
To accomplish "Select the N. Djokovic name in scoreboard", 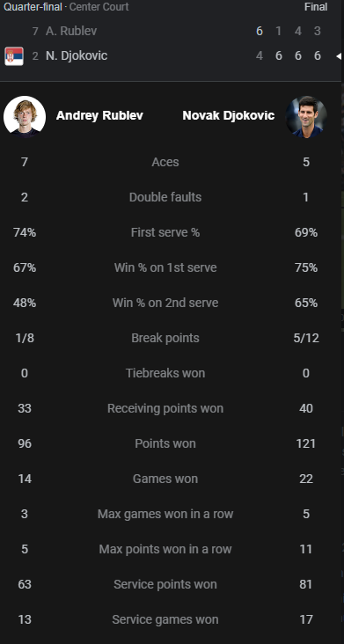I will (77, 55).
